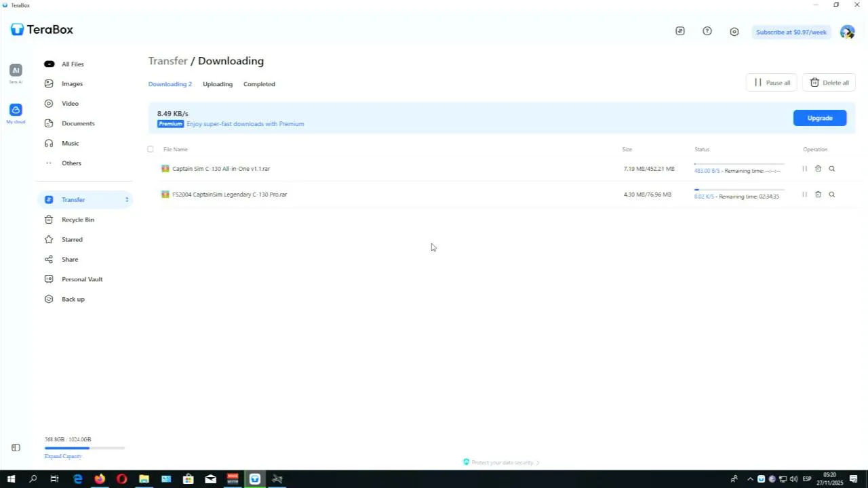Open the Share section
Image resolution: width=868 pixels, height=488 pixels.
(x=70, y=260)
